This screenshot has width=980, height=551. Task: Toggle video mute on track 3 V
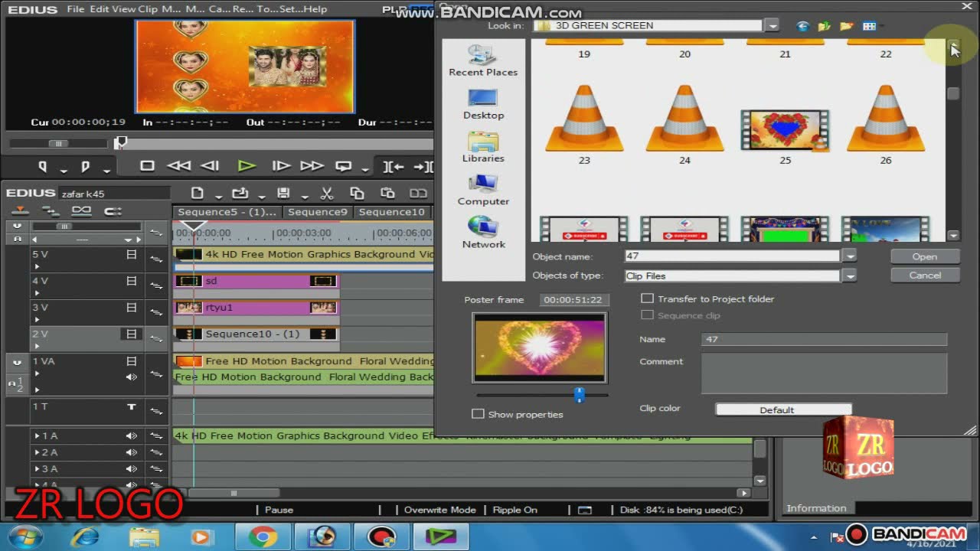point(132,308)
